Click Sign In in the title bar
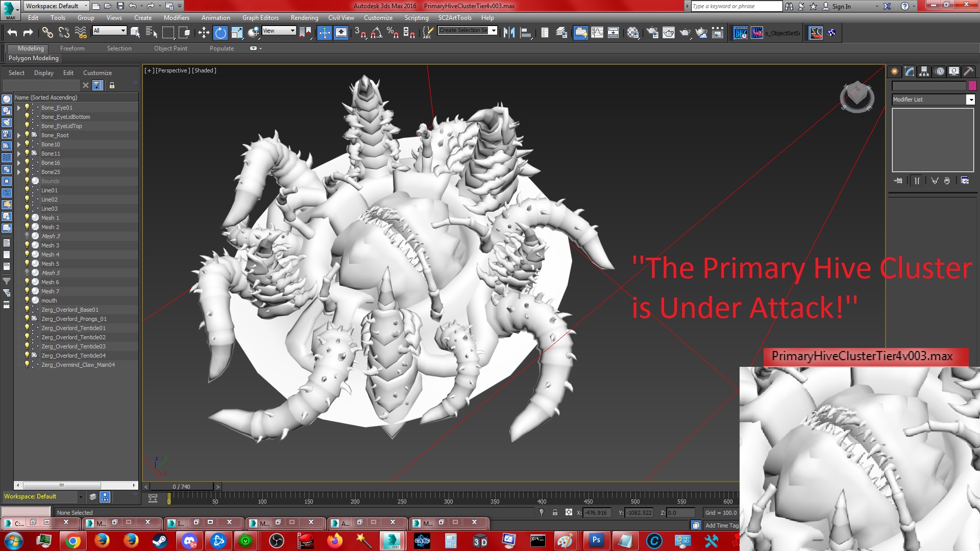980x551 pixels. (x=841, y=7)
